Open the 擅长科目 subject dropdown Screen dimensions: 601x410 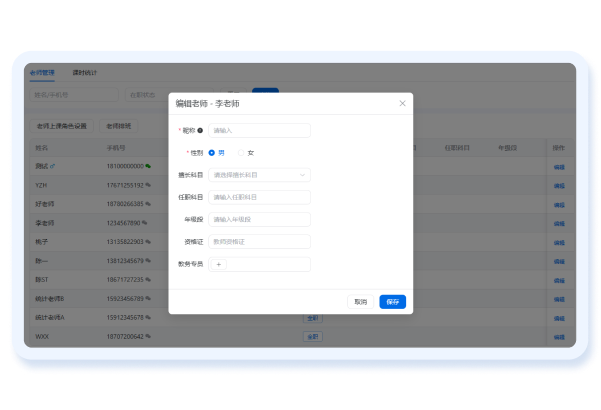coord(259,175)
